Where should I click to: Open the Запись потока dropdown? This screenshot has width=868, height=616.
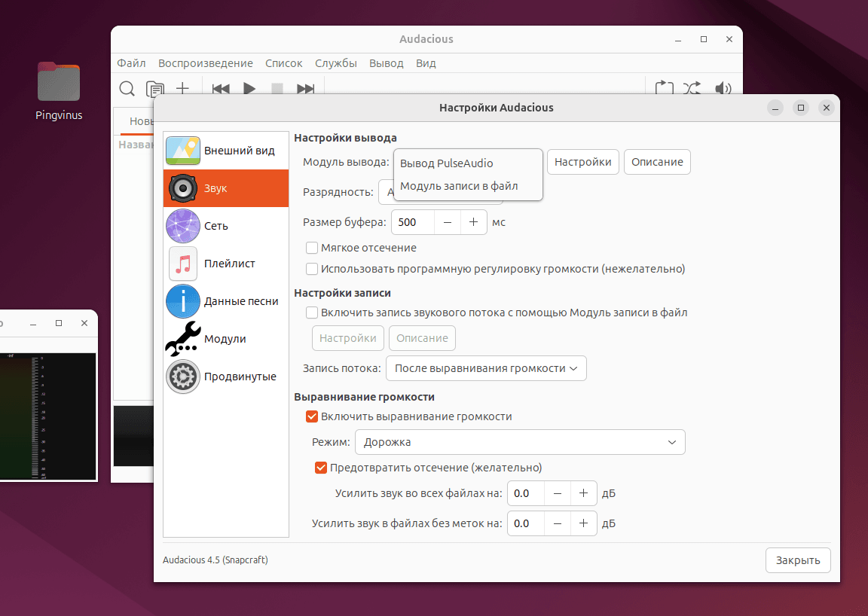click(485, 368)
